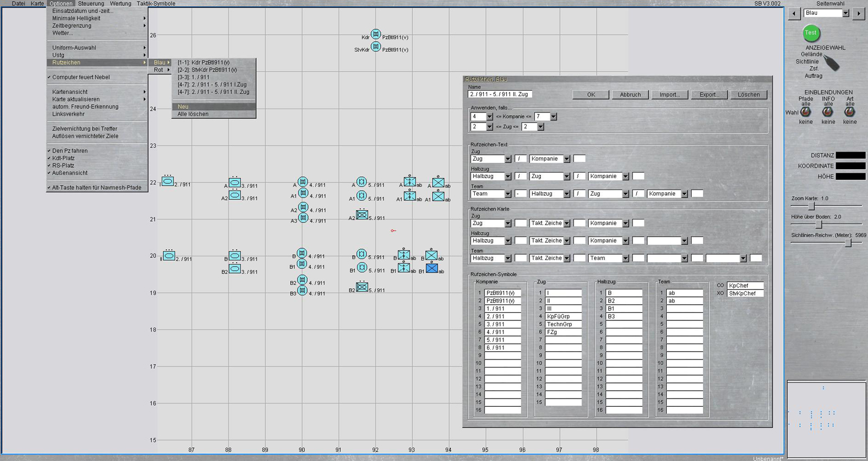Click the next side arrow in Seitenwahl

coord(858,14)
